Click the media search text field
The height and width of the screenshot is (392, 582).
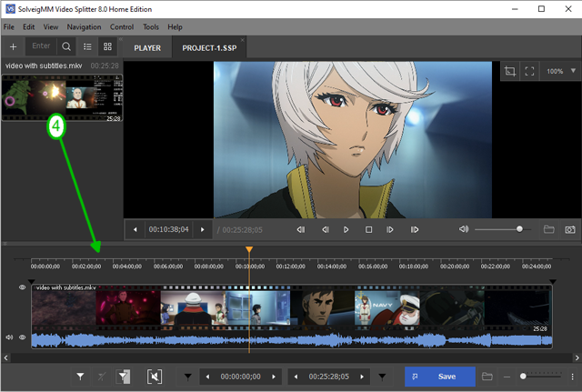(41, 46)
